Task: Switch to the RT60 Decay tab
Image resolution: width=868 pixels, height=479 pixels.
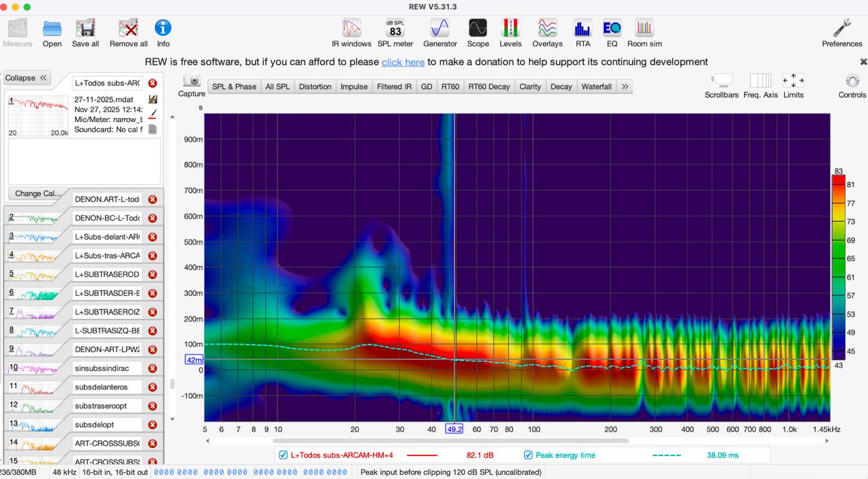Action: click(489, 87)
